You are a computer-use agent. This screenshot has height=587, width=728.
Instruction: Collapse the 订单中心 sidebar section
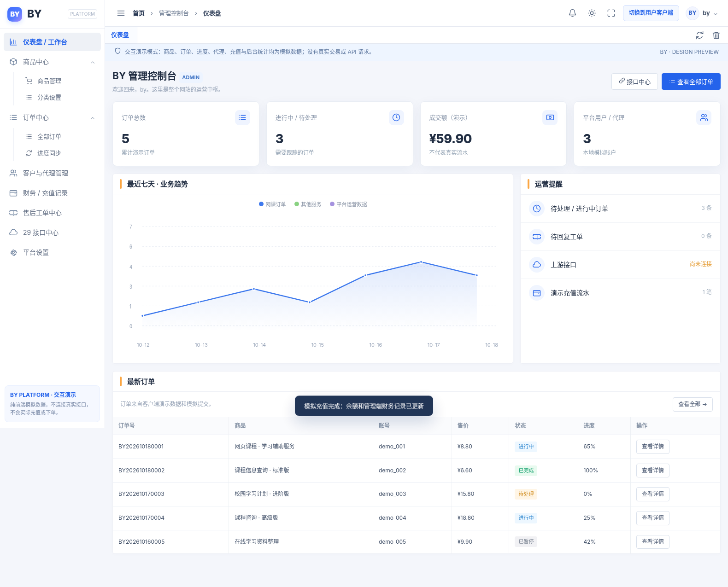[x=93, y=118]
